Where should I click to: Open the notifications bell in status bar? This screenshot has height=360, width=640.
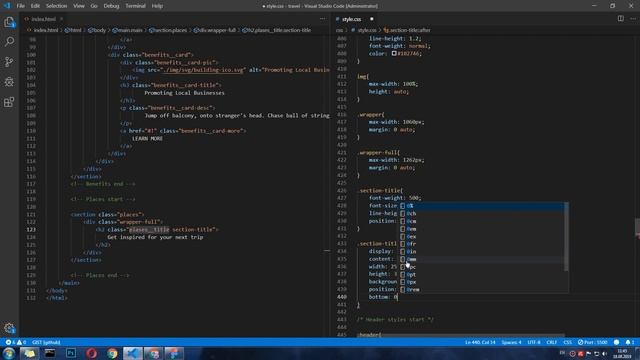coord(629,342)
